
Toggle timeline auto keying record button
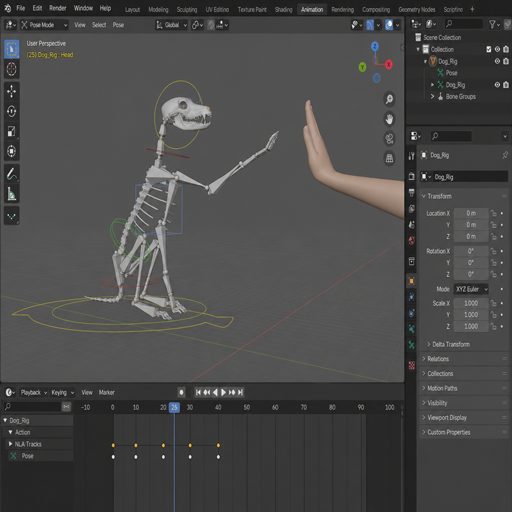tap(181, 392)
